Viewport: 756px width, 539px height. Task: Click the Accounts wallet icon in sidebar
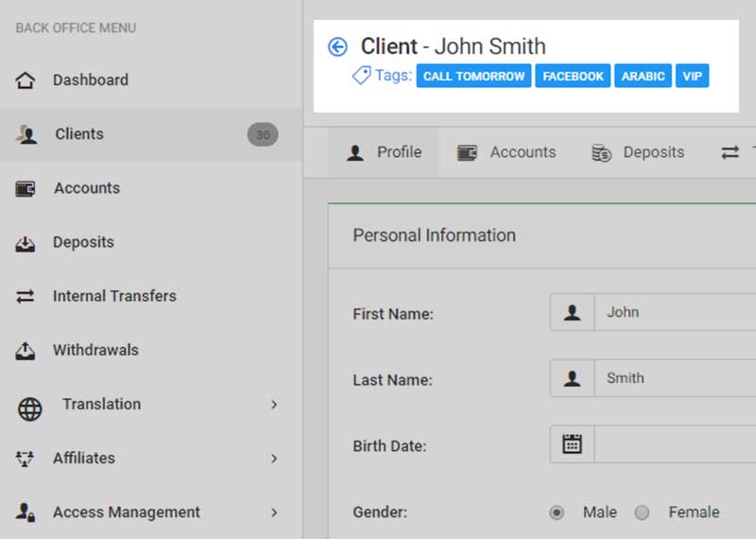click(x=26, y=188)
